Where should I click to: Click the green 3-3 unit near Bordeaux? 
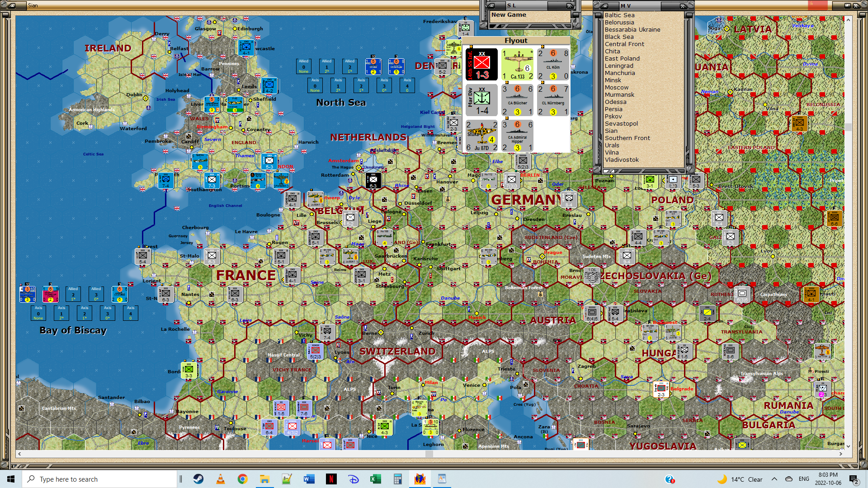point(189,371)
